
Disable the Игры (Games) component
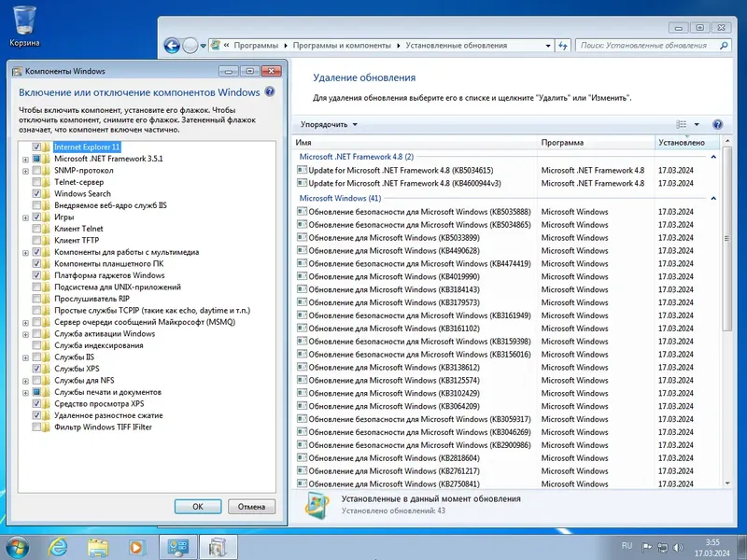[x=35, y=216]
